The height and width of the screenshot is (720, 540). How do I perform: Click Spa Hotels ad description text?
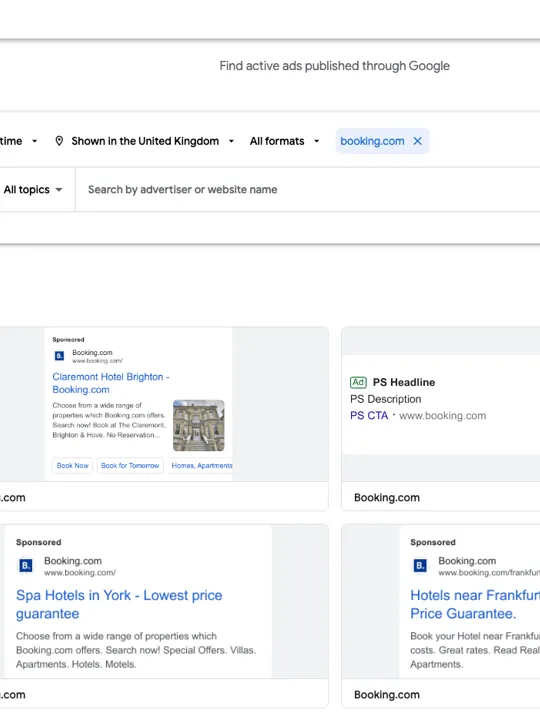[136, 650]
